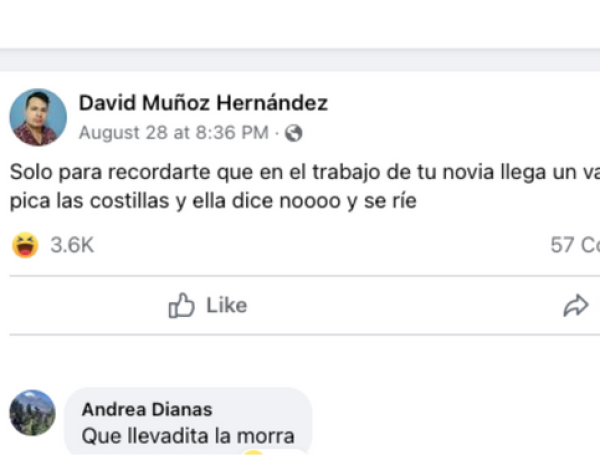Click the second line 'pica las costillas' text
The image size is (600, 455).
tap(213, 201)
